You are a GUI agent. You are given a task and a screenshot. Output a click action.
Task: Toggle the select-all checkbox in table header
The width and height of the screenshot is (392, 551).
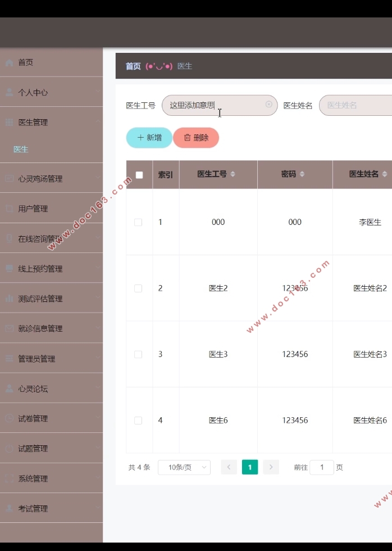[x=139, y=175]
